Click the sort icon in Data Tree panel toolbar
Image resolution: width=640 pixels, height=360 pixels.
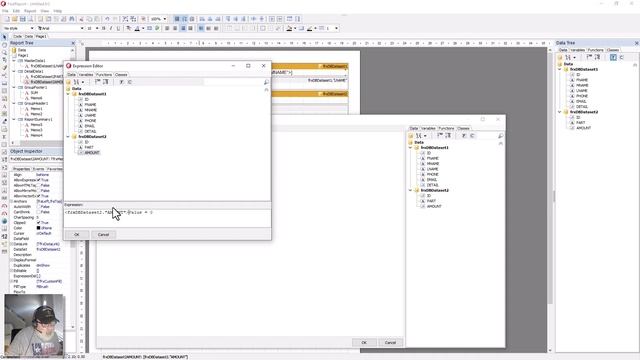[568, 58]
